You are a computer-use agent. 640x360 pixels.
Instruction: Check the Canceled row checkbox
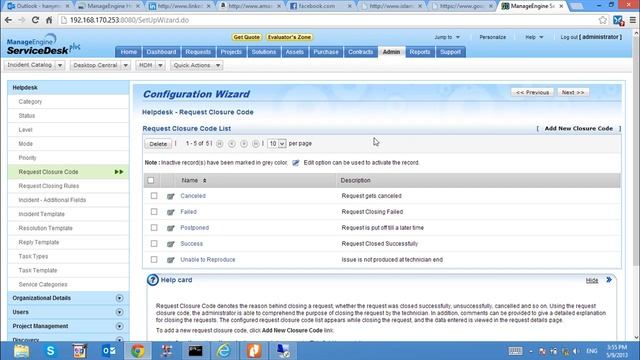[154, 196]
